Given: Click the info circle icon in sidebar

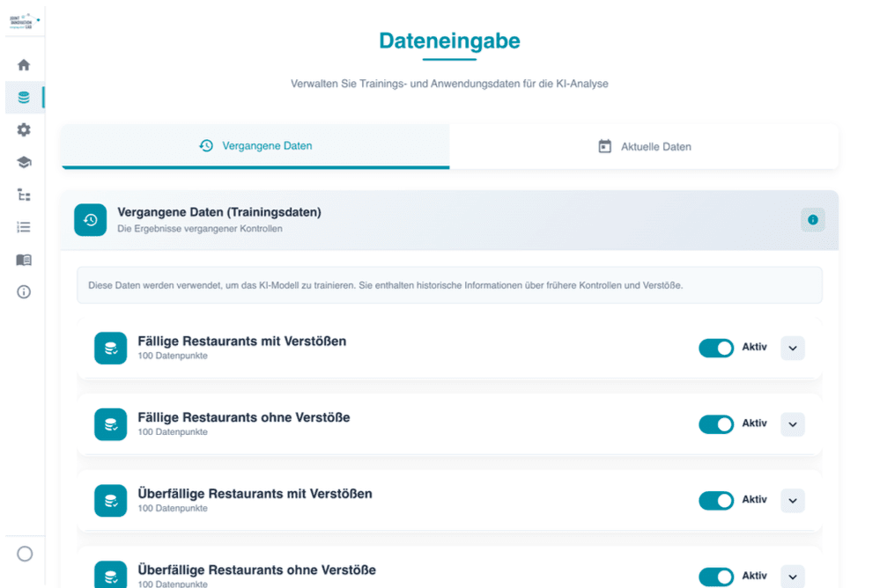Looking at the screenshot, I should click(x=24, y=292).
